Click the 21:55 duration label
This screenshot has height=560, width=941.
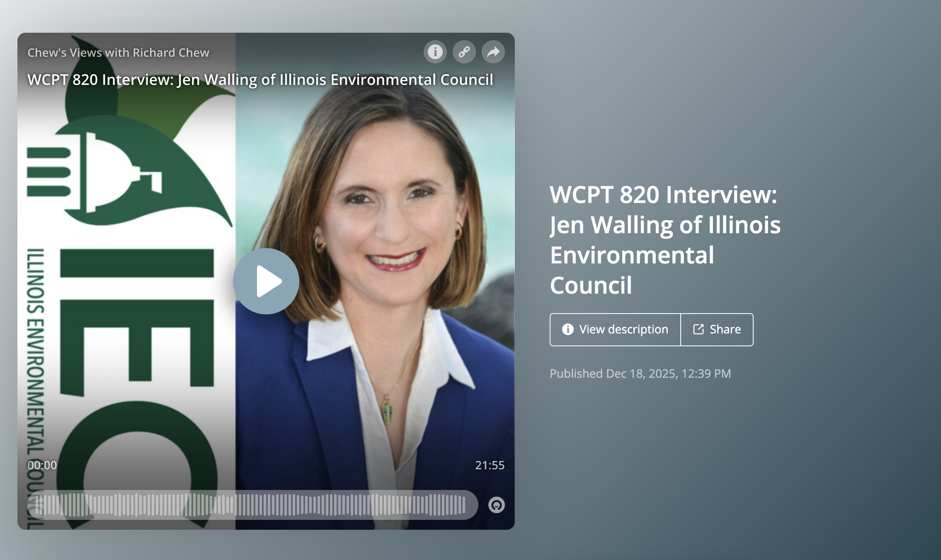tap(490, 465)
